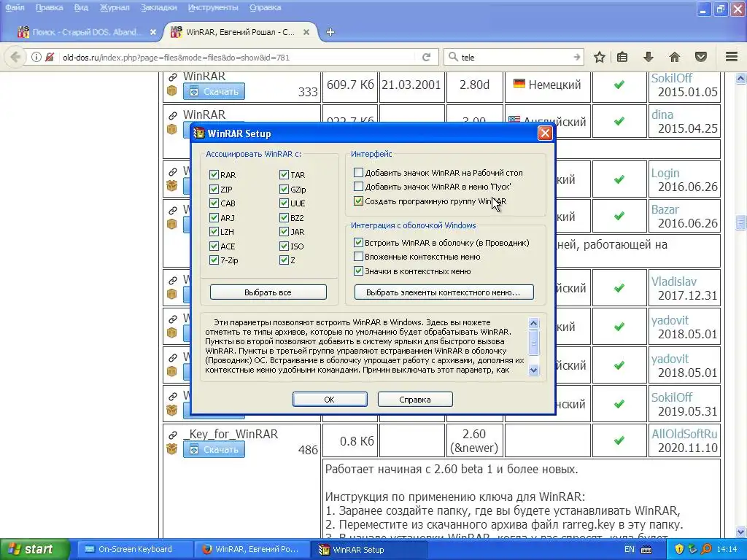
Task: Open the 'Файл' browser menu
Action: pyautogui.click(x=15, y=7)
